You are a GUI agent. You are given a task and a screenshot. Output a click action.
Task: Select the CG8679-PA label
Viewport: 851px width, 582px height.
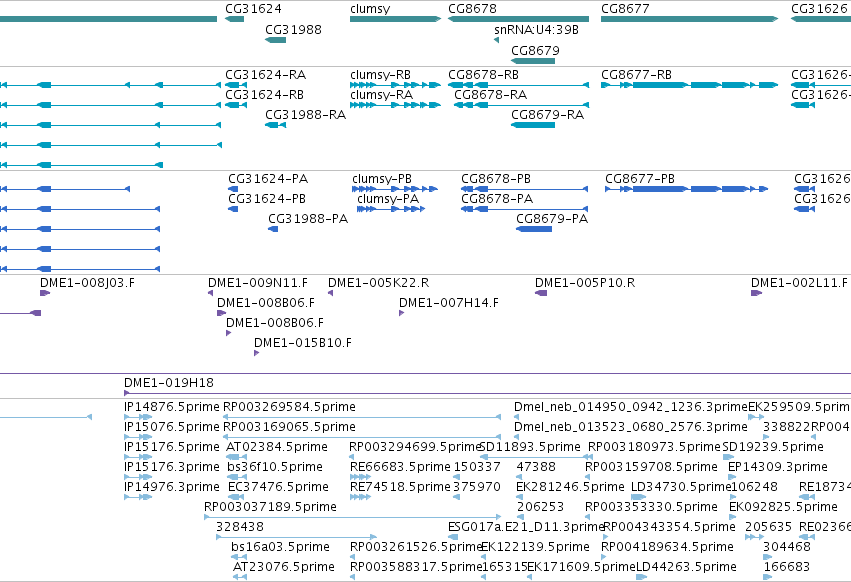point(552,219)
